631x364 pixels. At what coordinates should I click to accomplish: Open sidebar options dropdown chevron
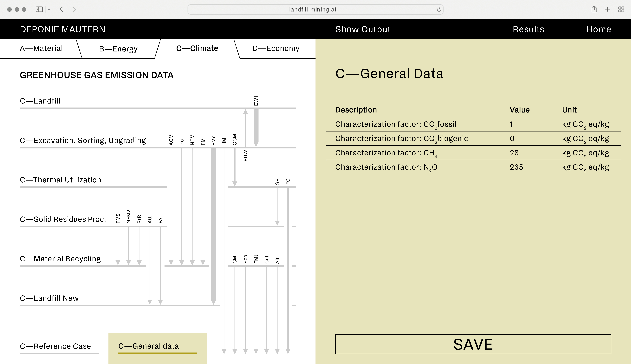49,9
